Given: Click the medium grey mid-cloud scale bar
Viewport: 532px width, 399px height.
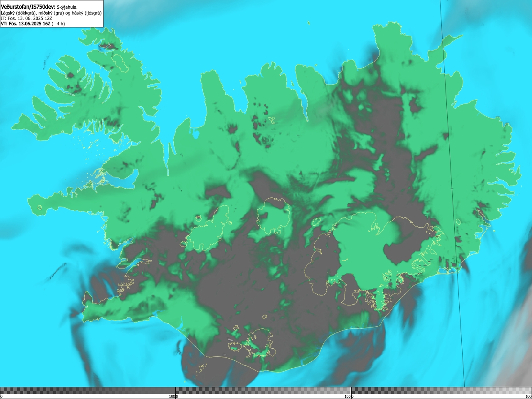Looking at the screenshot, I should tap(263, 391).
